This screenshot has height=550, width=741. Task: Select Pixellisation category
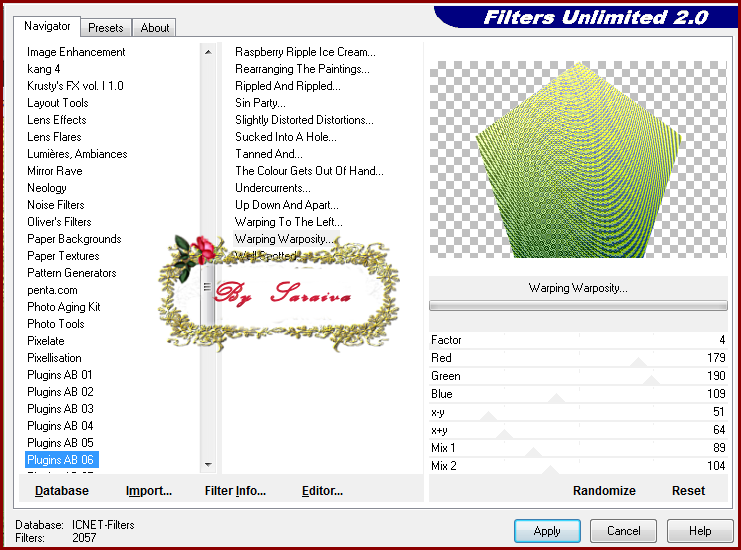click(x=54, y=358)
